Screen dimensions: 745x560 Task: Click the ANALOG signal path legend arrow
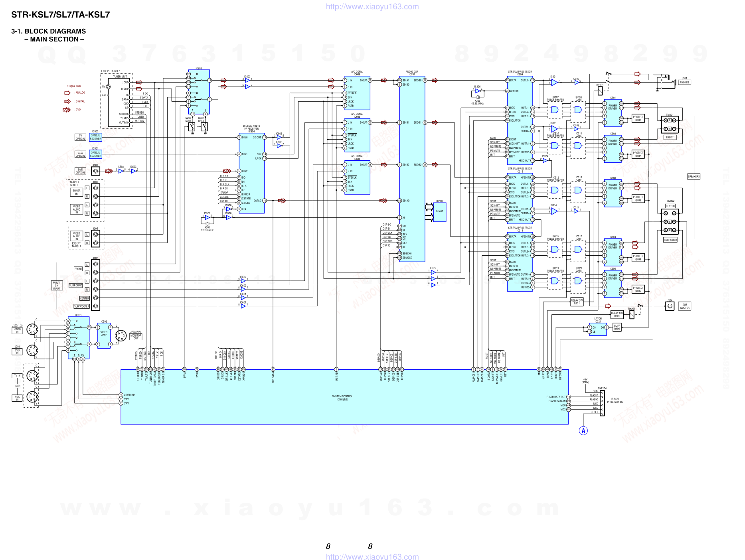(x=67, y=93)
